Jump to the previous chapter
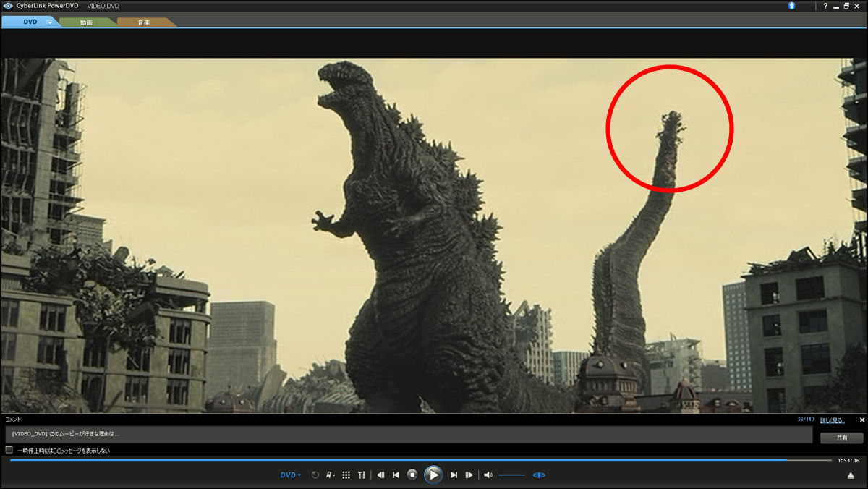 point(396,475)
